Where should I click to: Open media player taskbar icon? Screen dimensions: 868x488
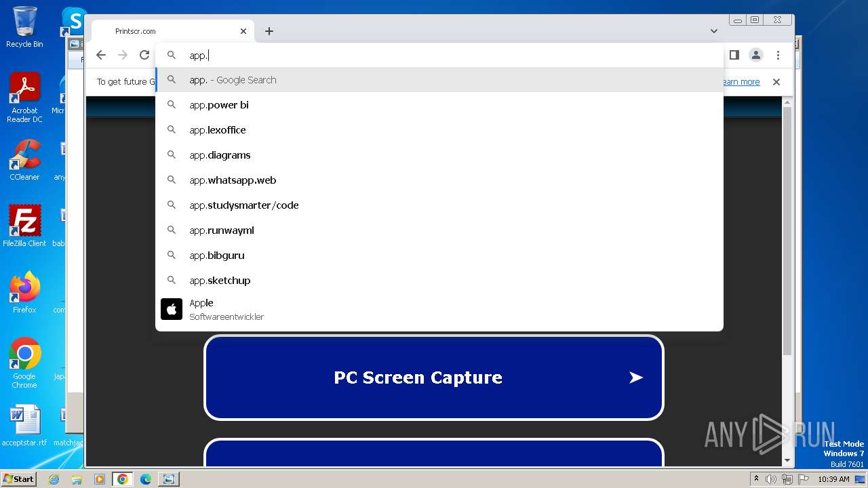[x=99, y=479]
